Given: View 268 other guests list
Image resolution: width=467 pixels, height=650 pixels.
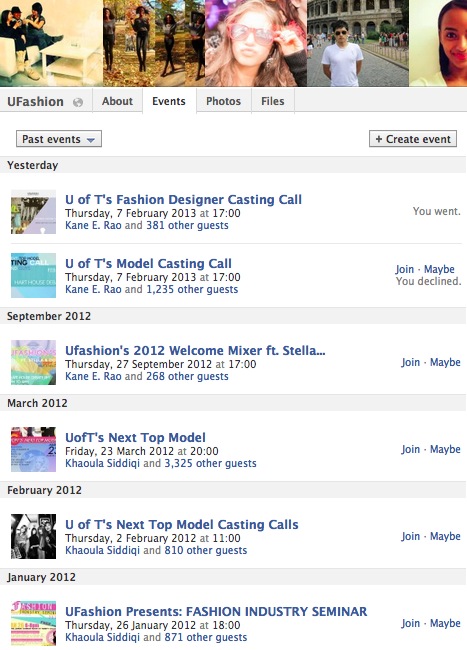Looking at the screenshot, I should click(187, 376).
